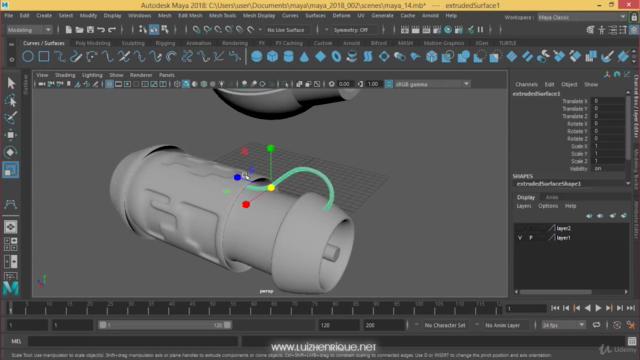Image resolution: width=640 pixels, height=360 pixels.
Task: Click Translate X value field
Action: pos(608,101)
